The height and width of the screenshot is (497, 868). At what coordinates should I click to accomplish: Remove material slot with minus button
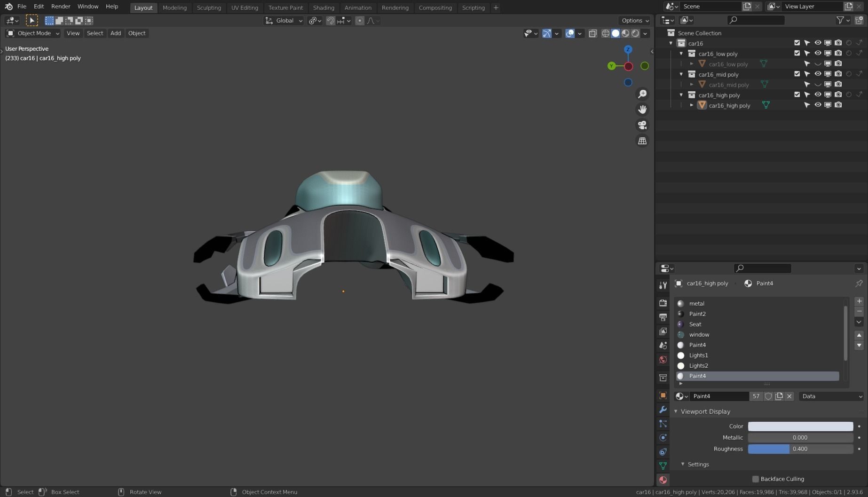pos(859,311)
